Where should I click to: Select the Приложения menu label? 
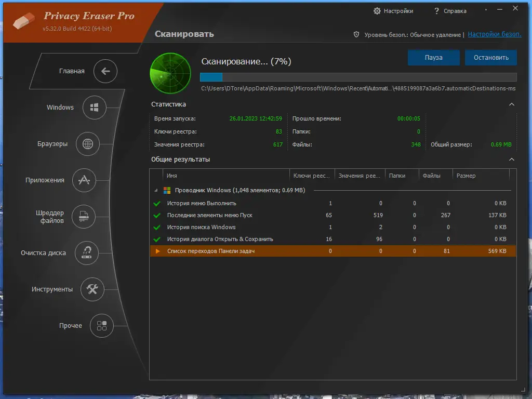click(45, 180)
